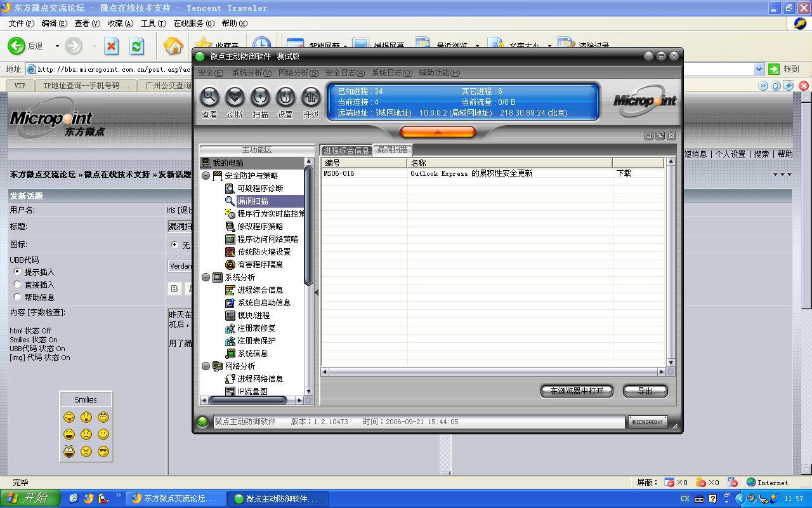Image resolution: width=812 pixels, height=508 pixels.
Task: Click the 编号 column header
Action: coord(364,163)
